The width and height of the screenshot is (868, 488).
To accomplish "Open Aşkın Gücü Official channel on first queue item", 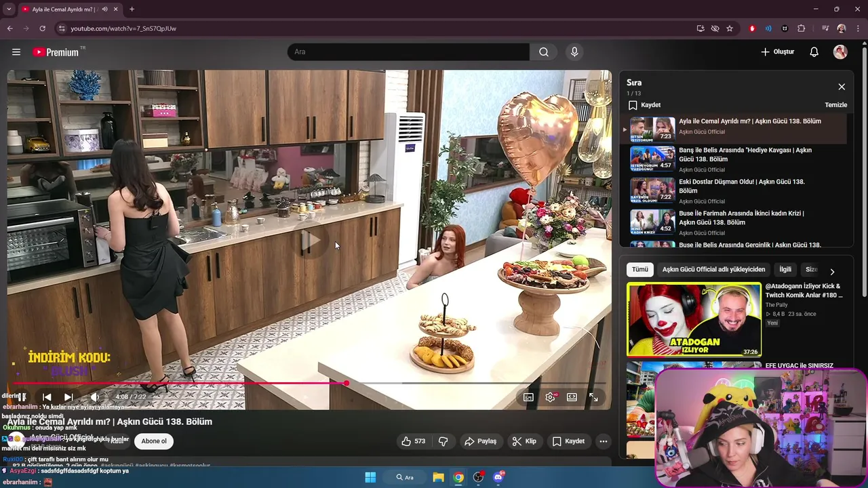I will click(702, 132).
